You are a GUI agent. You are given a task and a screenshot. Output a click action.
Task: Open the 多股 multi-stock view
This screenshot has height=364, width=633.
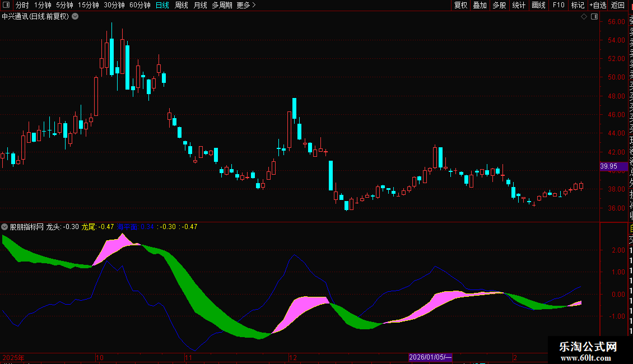click(x=499, y=5)
